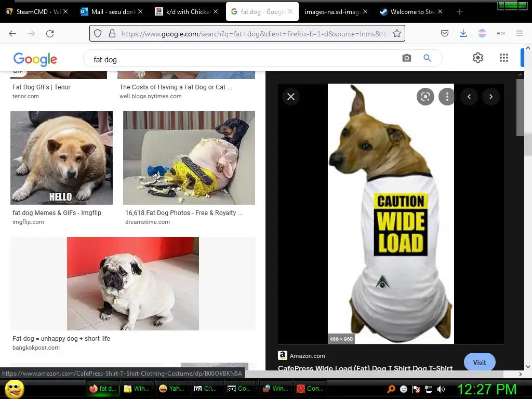The image size is (532, 399).
Task: Click the speaker volume tray icon
Action: (x=441, y=389)
